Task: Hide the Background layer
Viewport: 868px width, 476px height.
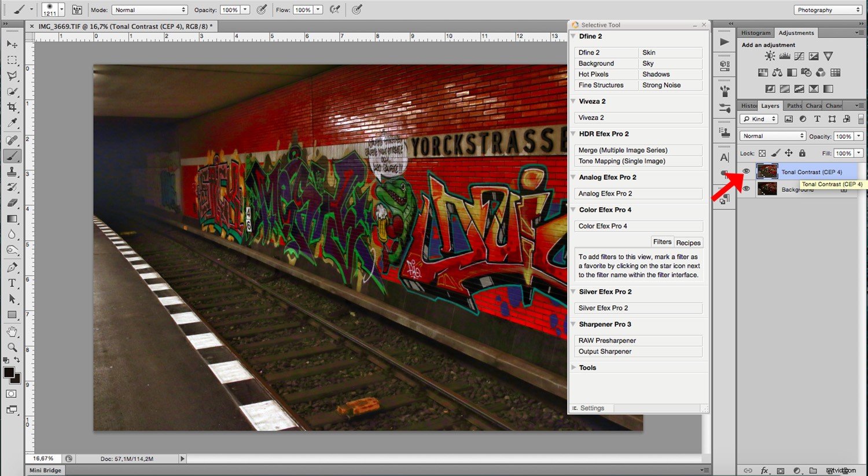Action: click(x=746, y=188)
